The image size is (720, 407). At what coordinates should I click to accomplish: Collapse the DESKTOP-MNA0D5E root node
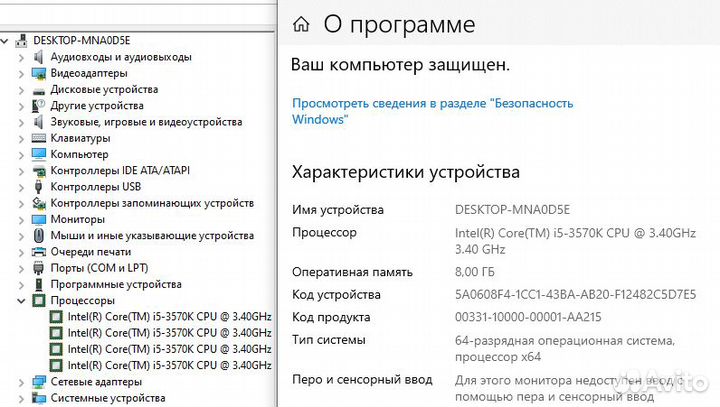[x=4, y=41]
